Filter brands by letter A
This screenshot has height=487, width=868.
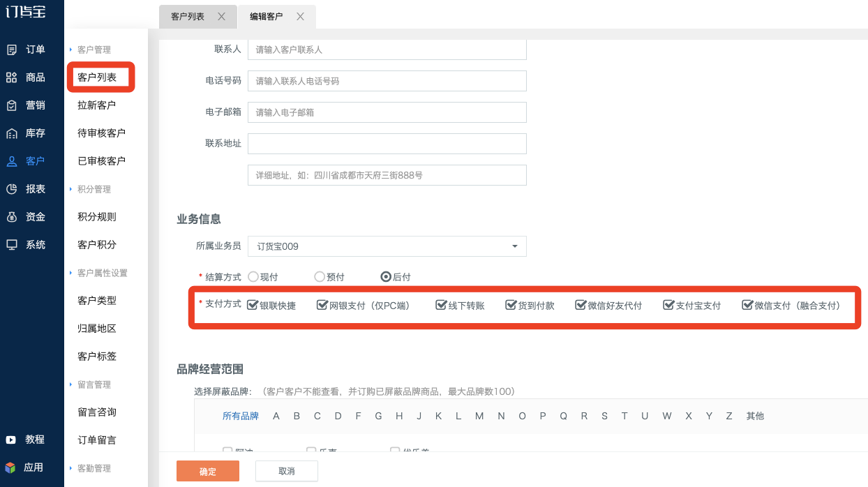click(x=276, y=416)
